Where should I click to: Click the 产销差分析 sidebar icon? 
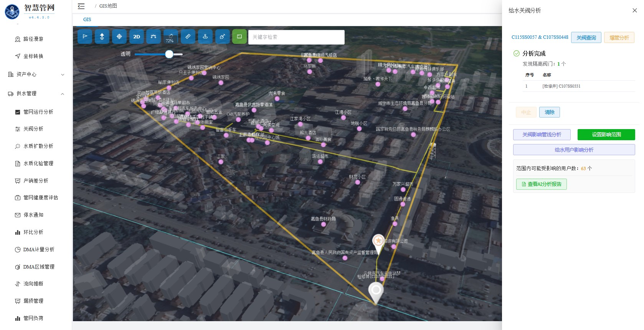point(17,181)
